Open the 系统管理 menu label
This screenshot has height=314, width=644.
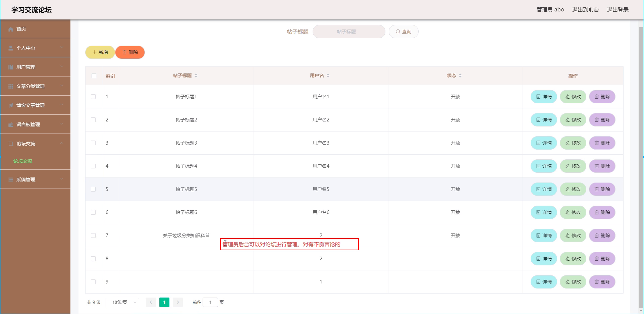click(26, 179)
